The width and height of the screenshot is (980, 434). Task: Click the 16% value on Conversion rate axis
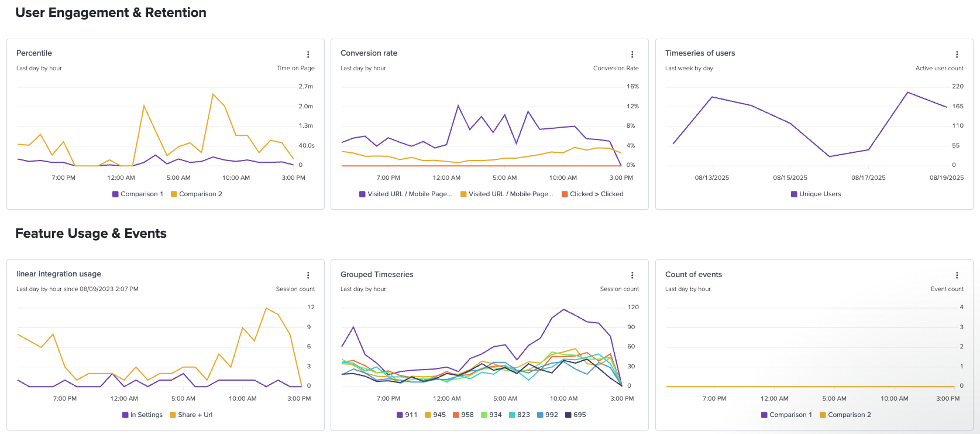633,87
